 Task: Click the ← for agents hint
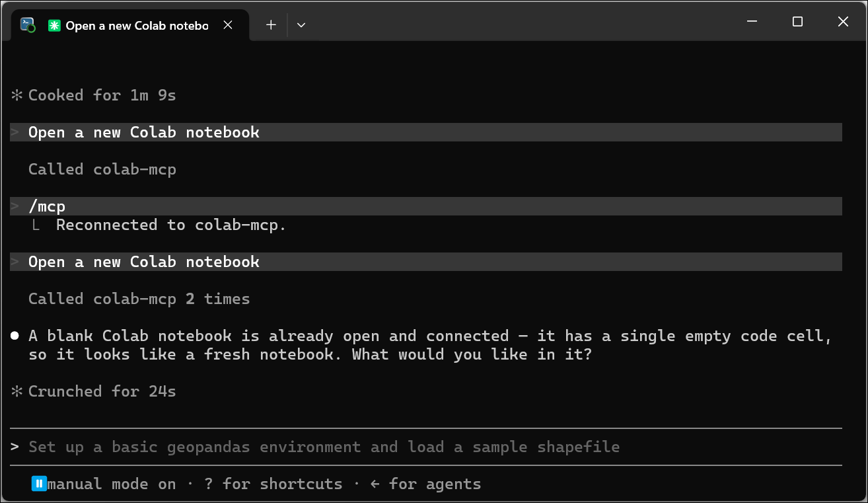(x=425, y=484)
